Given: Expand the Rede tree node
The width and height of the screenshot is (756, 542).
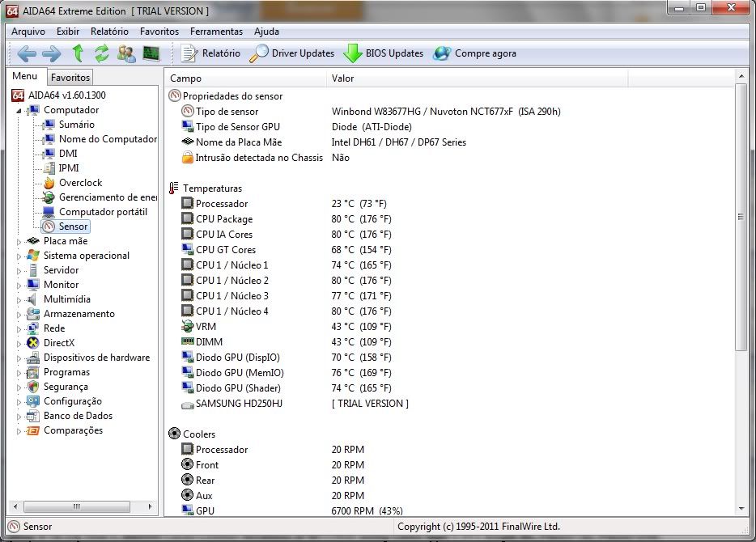Looking at the screenshot, I should click(19, 329).
